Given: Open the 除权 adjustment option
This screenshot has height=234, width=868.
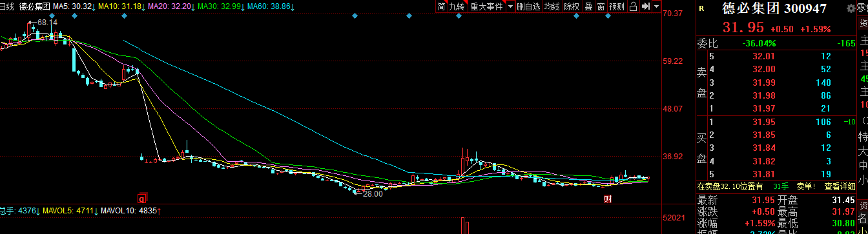Looking at the screenshot, I should (572, 6).
